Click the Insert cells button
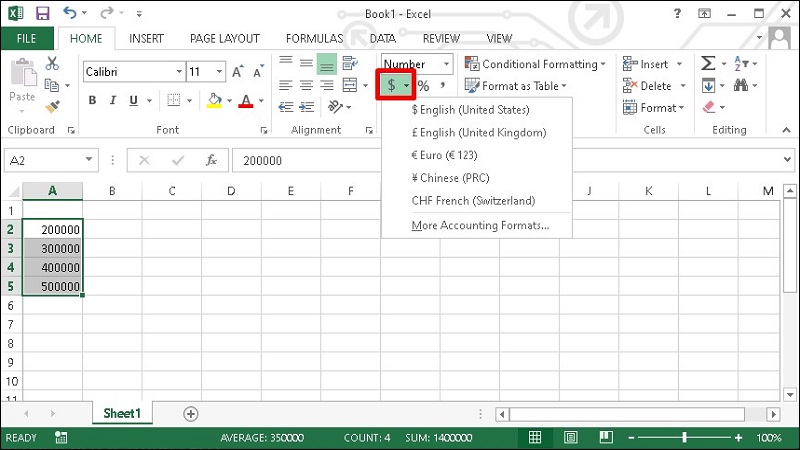Screen dimensions: 800x450 (x=645, y=64)
